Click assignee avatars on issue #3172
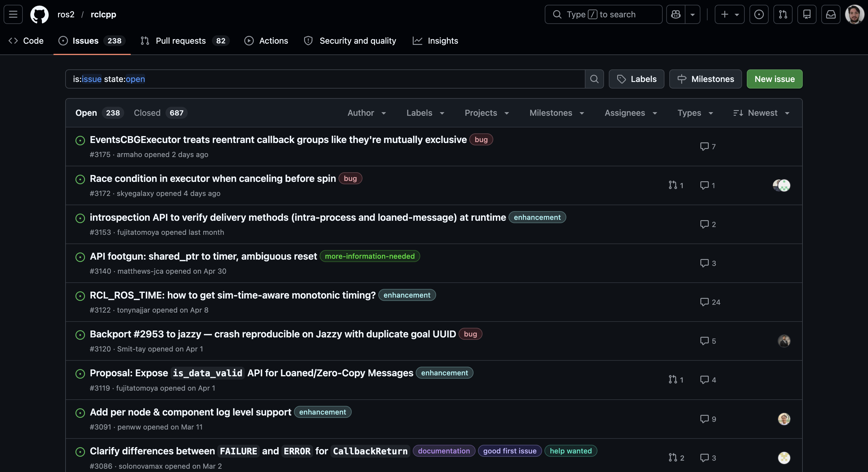Screen dimensions: 868x472 (781, 185)
